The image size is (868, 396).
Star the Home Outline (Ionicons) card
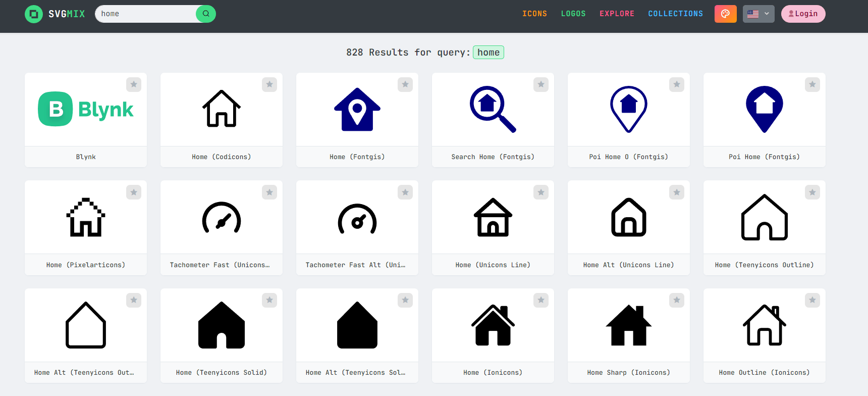tap(812, 300)
